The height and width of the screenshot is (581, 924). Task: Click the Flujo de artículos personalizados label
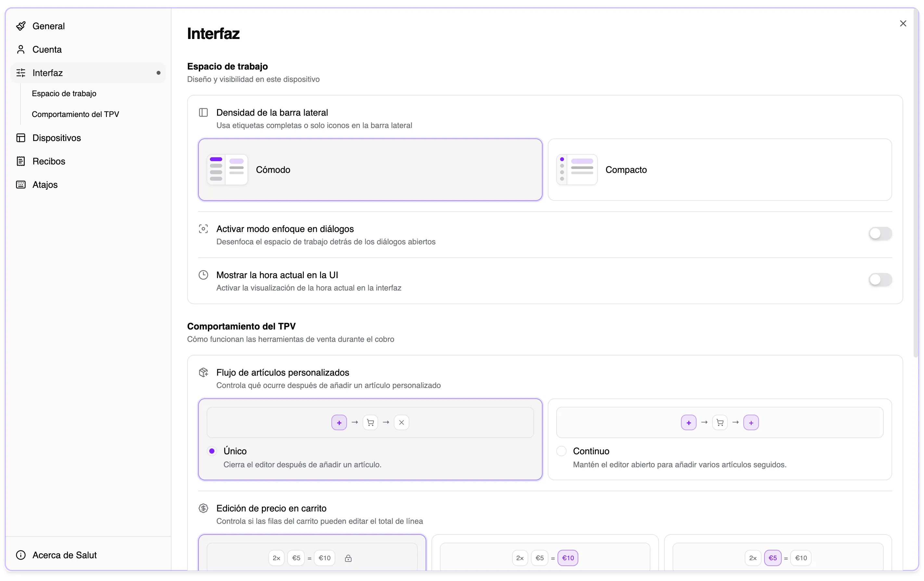283,372
